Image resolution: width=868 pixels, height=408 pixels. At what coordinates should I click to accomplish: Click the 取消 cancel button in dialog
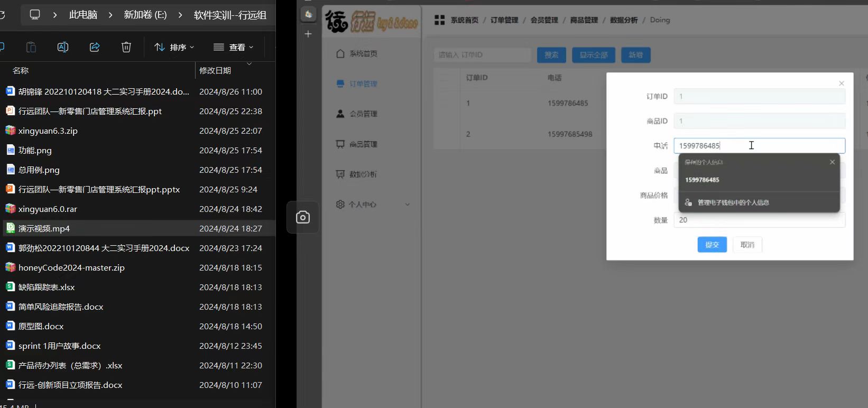[747, 245]
